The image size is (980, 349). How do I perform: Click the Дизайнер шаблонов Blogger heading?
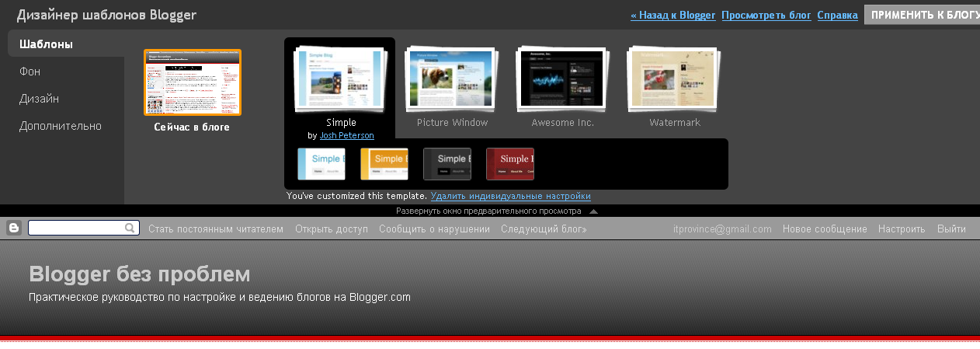[x=106, y=15]
